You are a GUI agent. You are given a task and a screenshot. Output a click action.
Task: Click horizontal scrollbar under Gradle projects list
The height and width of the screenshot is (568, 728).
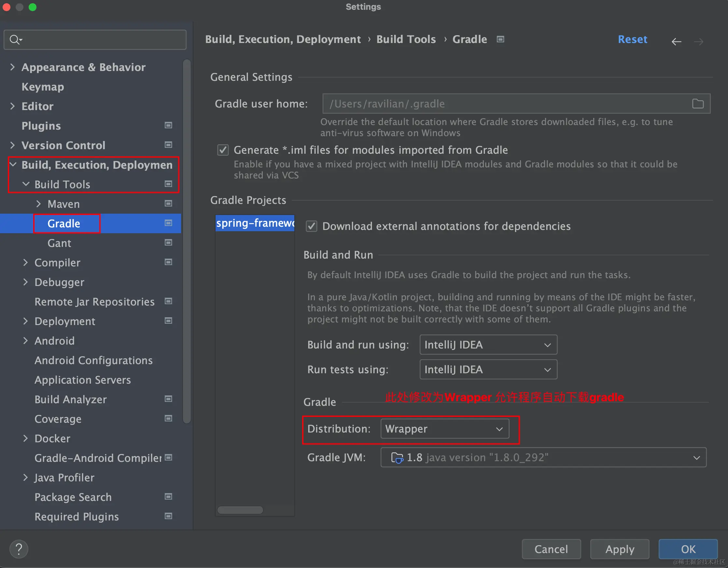click(x=240, y=510)
